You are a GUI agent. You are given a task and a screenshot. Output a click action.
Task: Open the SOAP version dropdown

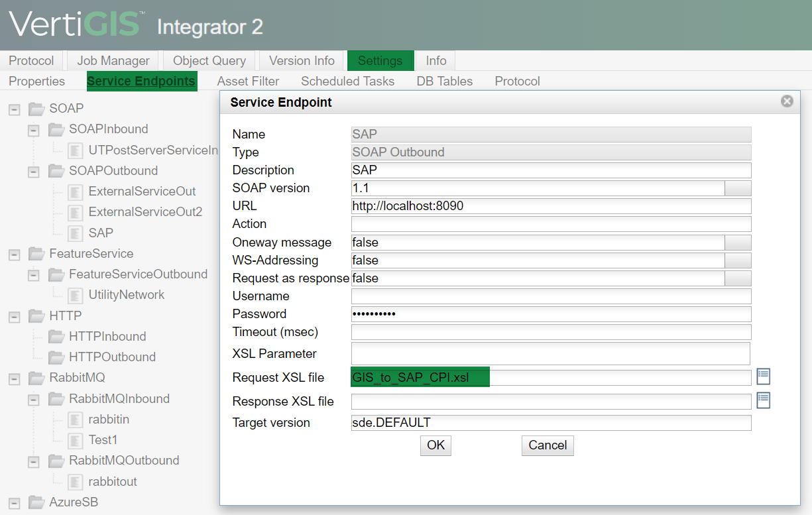pos(738,188)
